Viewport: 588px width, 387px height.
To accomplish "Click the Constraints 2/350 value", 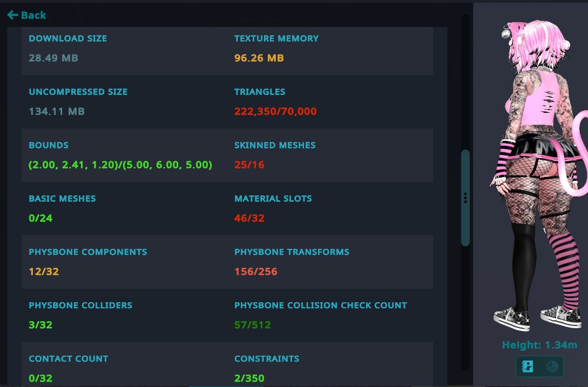I will pyautogui.click(x=249, y=378).
